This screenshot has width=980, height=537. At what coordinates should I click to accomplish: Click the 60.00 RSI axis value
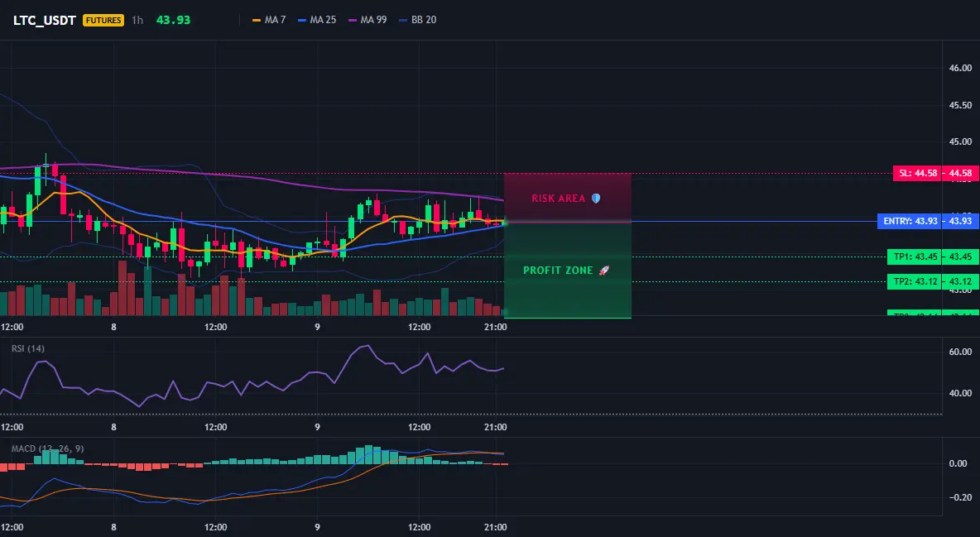pyautogui.click(x=960, y=352)
